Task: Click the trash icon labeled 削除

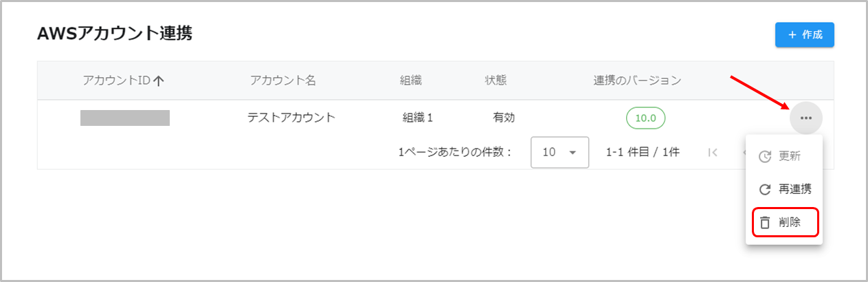Action: (x=765, y=223)
